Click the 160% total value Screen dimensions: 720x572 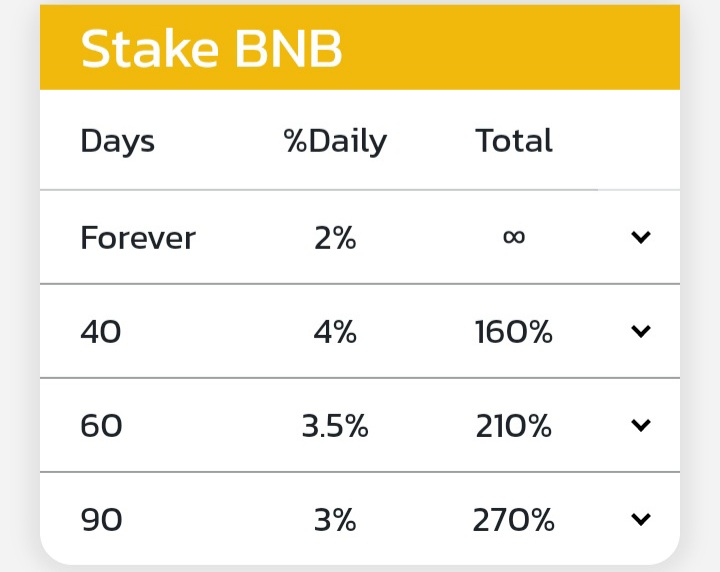[514, 331]
